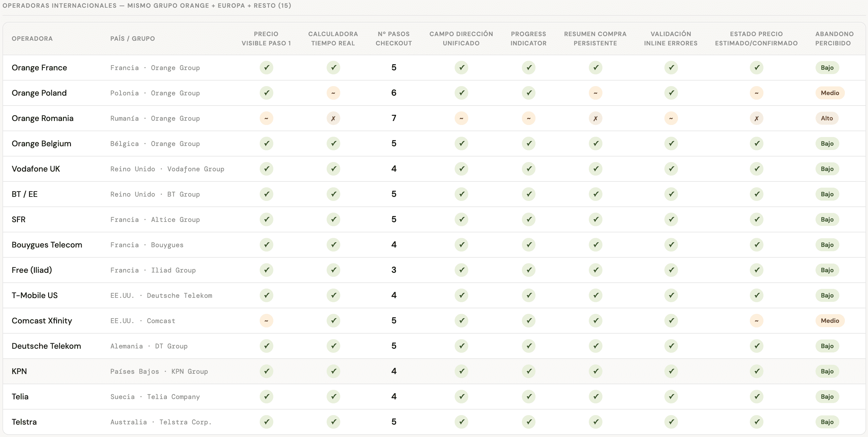Click Free (Iliad)'s checkout steps value 3
The height and width of the screenshot is (437, 868).
coord(394,270)
